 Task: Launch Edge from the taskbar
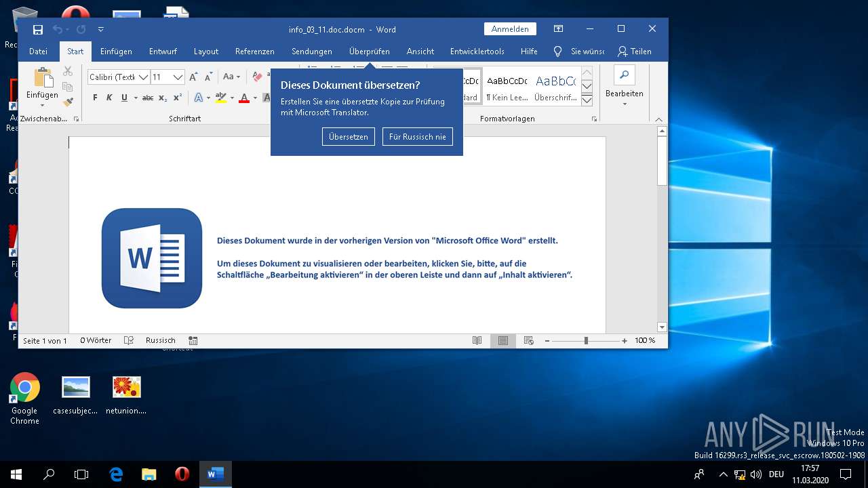(x=116, y=474)
